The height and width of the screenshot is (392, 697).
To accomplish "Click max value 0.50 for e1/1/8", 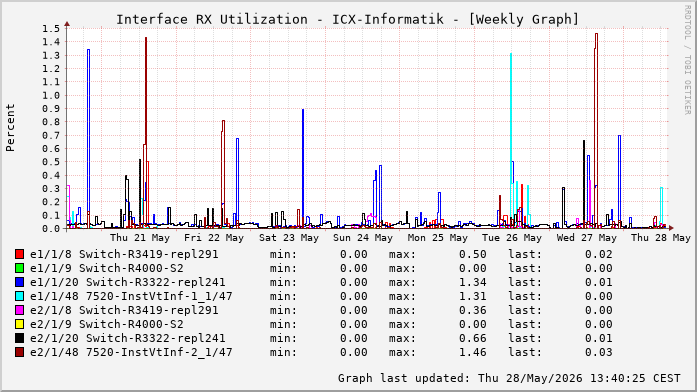I will (473, 254).
